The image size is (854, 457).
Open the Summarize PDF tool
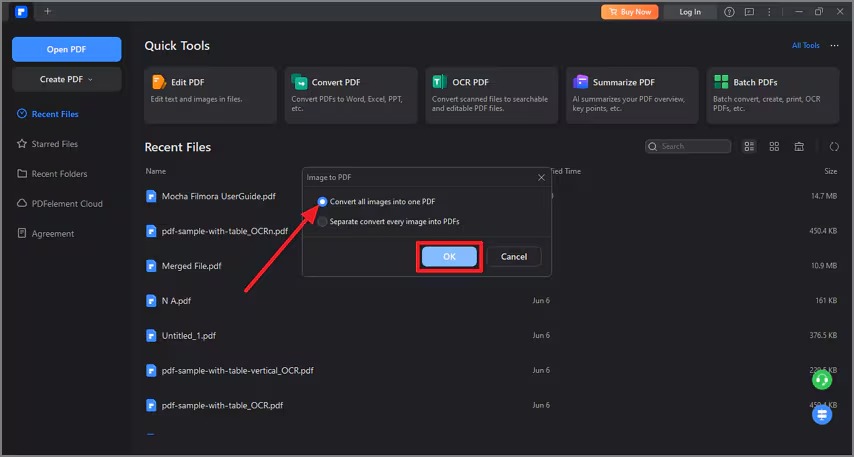[x=632, y=95]
